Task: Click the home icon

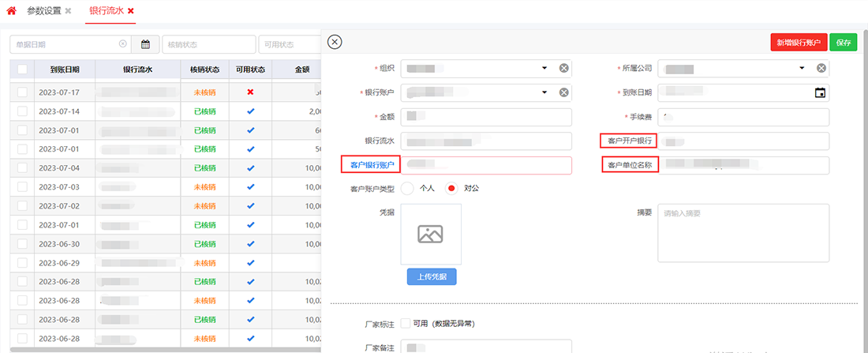Action: tap(11, 11)
